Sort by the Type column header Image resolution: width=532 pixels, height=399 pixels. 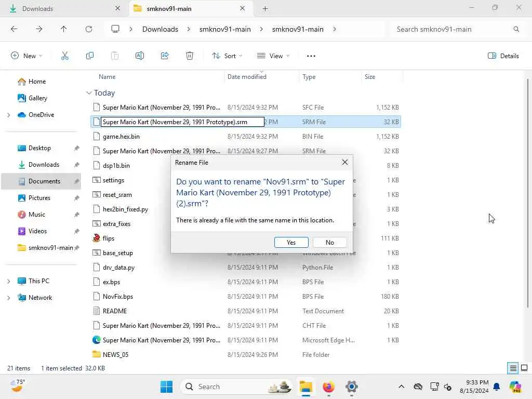[x=309, y=77]
